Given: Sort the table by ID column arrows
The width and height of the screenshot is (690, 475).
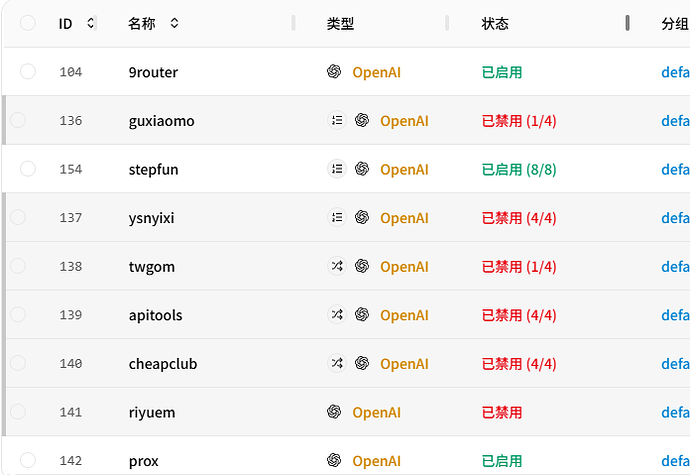Looking at the screenshot, I should 90,23.
